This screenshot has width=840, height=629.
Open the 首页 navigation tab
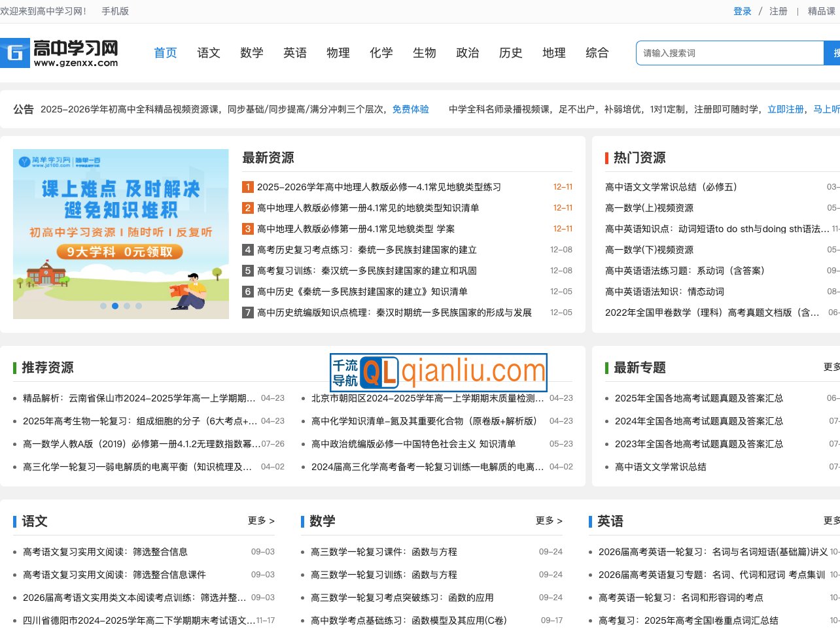[x=165, y=53]
